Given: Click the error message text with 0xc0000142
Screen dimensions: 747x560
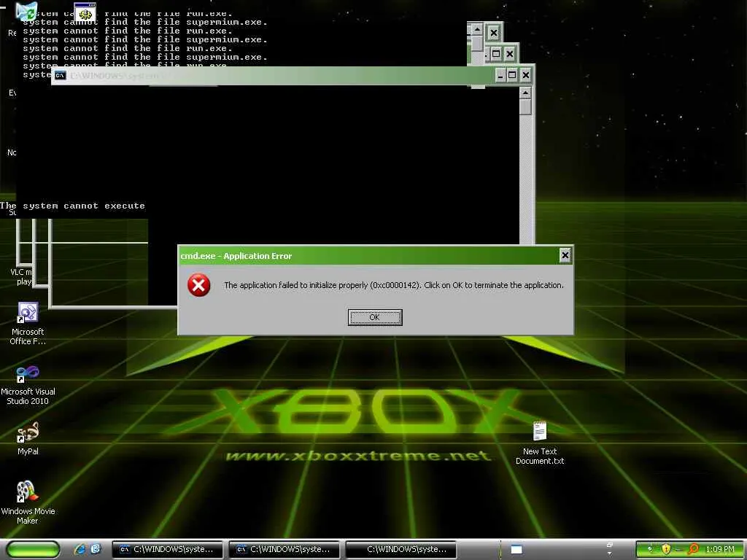Looking at the screenshot, I should (393, 285).
